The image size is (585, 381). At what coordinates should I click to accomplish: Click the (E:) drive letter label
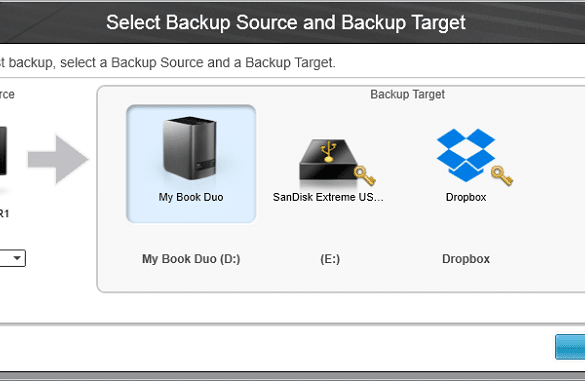(330, 259)
